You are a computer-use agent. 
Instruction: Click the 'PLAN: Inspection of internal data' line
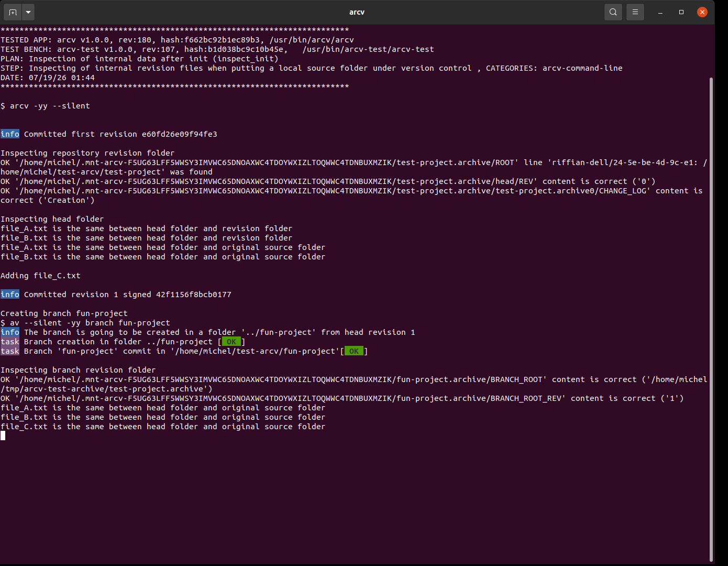click(139, 59)
